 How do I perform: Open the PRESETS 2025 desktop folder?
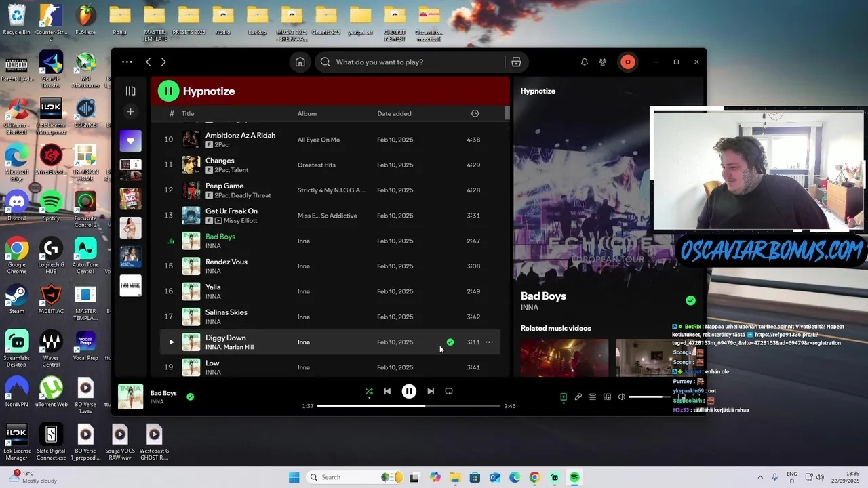(x=189, y=20)
